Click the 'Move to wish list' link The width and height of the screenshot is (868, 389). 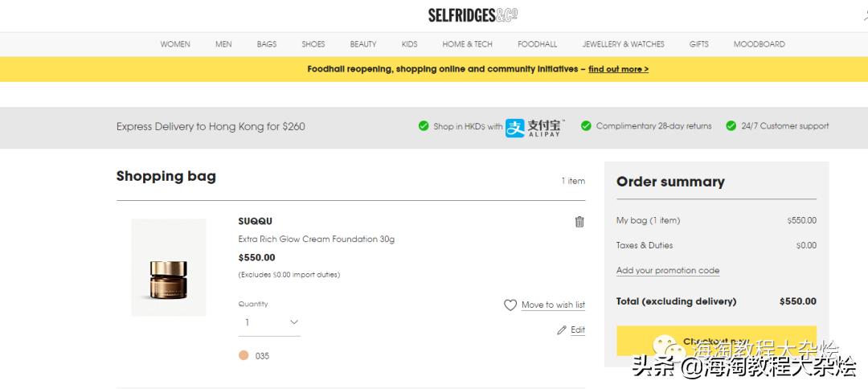(x=553, y=305)
